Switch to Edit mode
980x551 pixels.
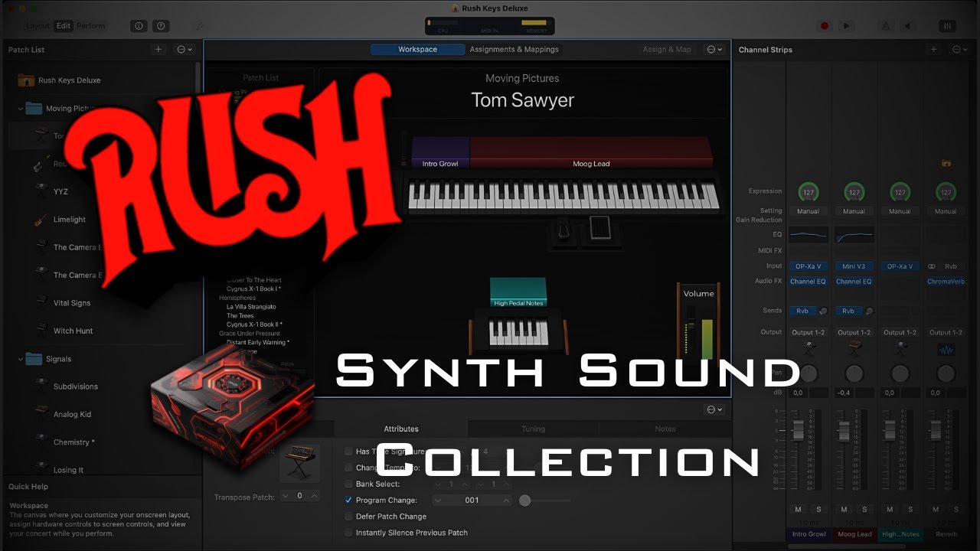point(64,25)
